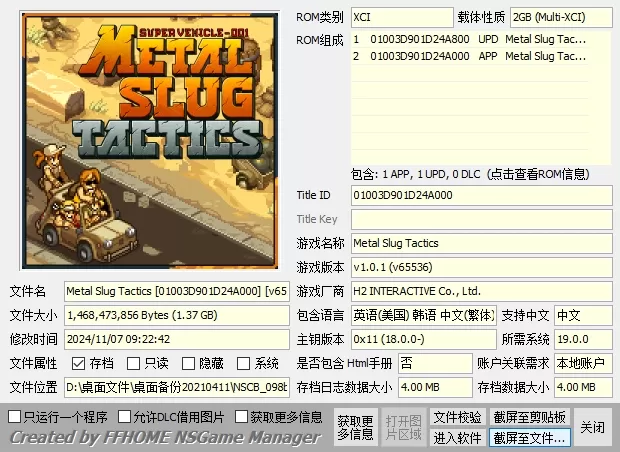Check the 隐藏 (hidden) attribute box
Image resolution: width=620 pixels, height=452 pixels.
point(189,363)
